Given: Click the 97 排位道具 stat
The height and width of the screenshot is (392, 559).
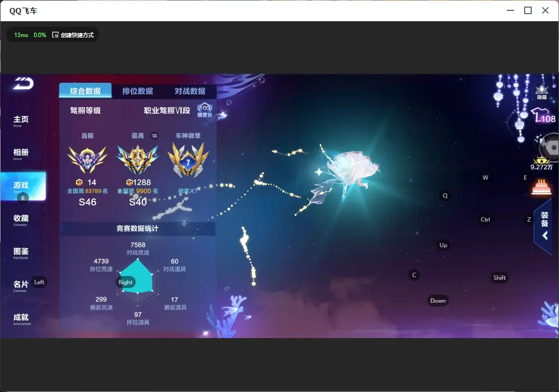Looking at the screenshot, I should coord(138,318).
